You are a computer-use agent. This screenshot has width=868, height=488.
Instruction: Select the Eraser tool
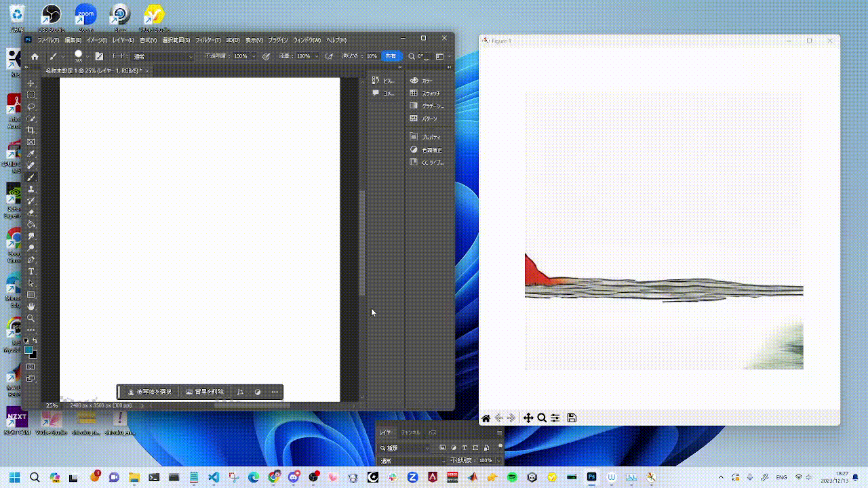[31, 213]
